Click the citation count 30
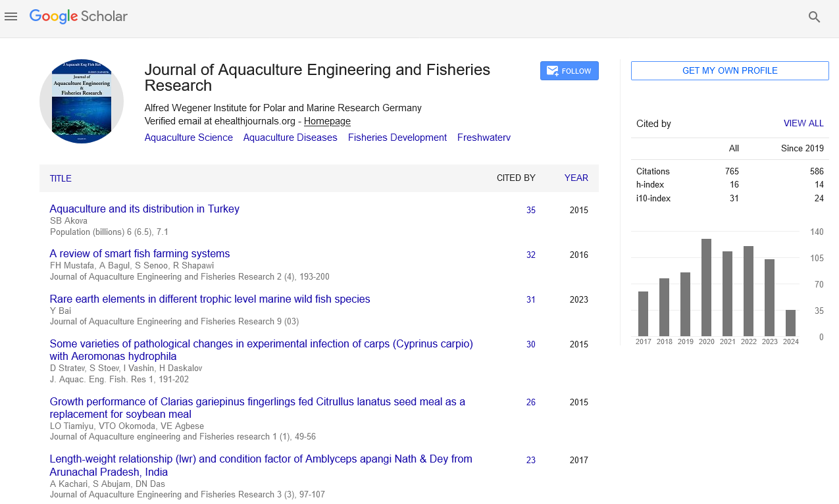The image size is (839, 504). point(531,345)
